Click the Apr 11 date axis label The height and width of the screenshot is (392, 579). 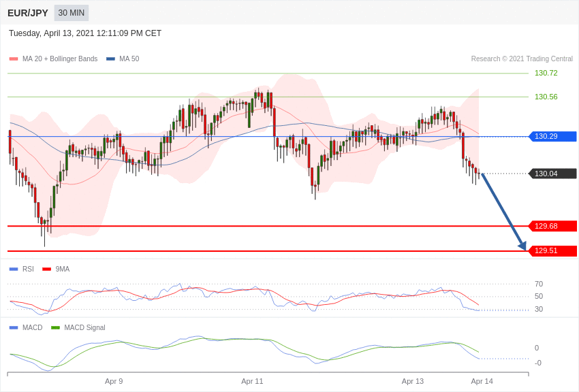(x=252, y=381)
